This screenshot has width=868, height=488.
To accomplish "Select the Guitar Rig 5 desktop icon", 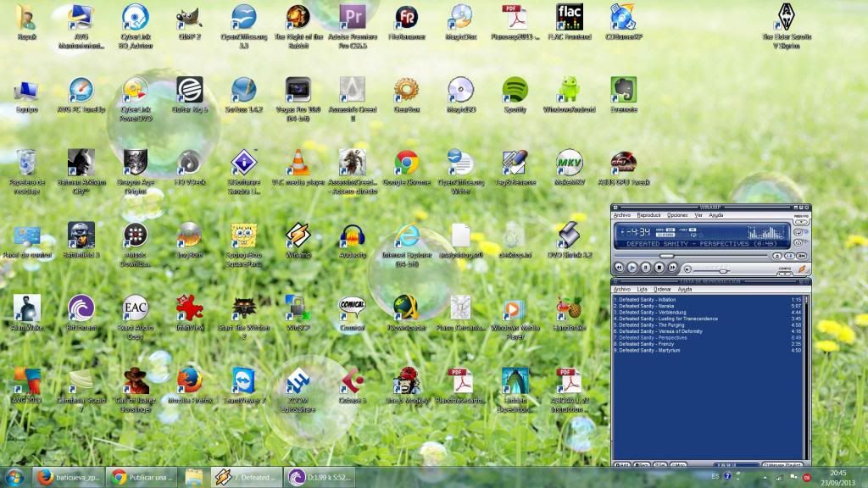I will pyautogui.click(x=189, y=95).
